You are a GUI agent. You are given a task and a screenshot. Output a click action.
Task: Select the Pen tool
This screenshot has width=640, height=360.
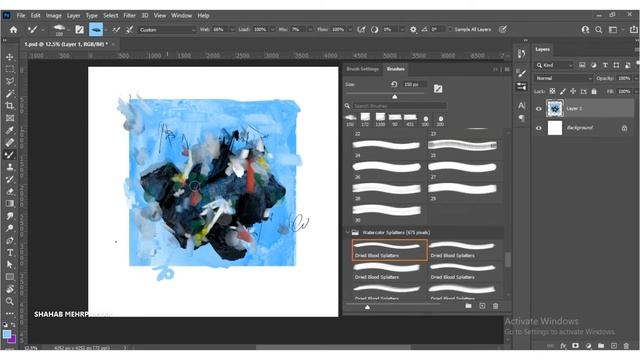(9, 240)
